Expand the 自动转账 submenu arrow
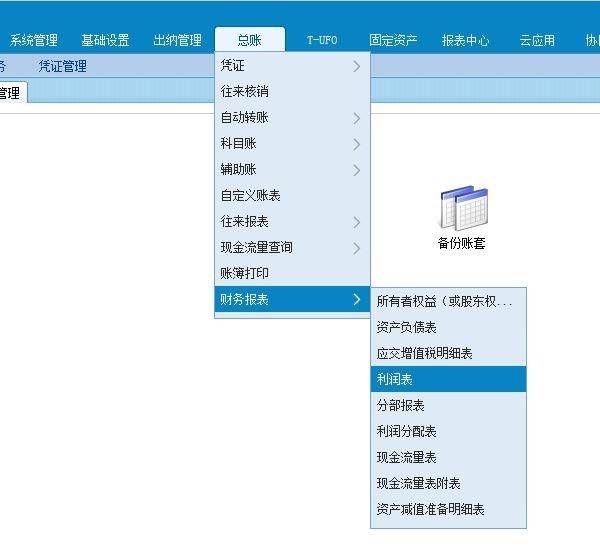600x555 pixels. [x=357, y=118]
